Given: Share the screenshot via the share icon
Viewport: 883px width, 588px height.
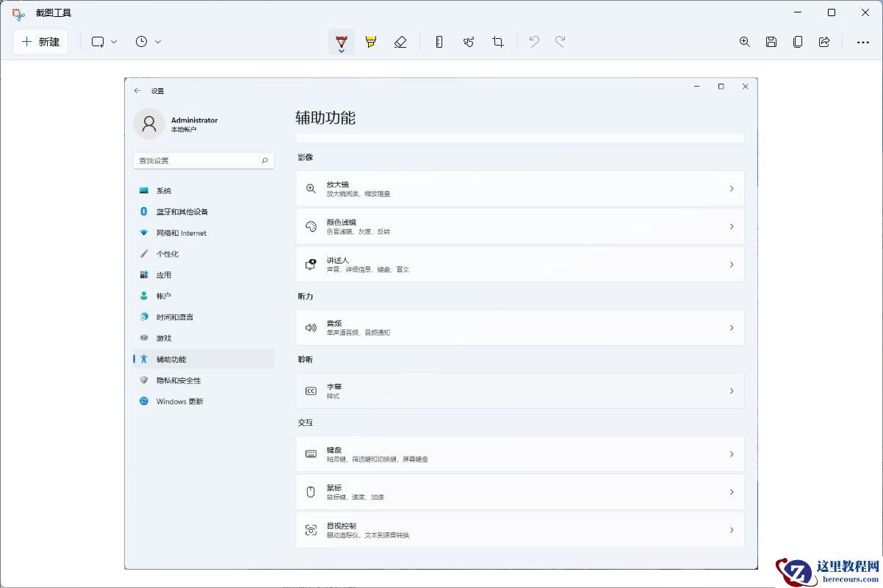Looking at the screenshot, I should point(824,42).
